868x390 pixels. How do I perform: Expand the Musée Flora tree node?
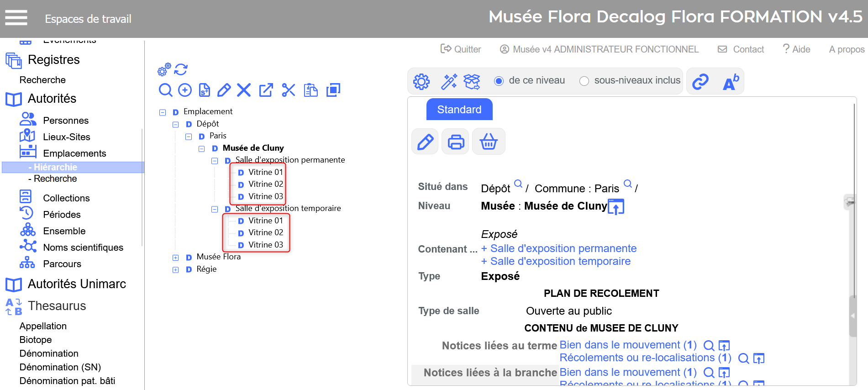(x=175, y=258)
